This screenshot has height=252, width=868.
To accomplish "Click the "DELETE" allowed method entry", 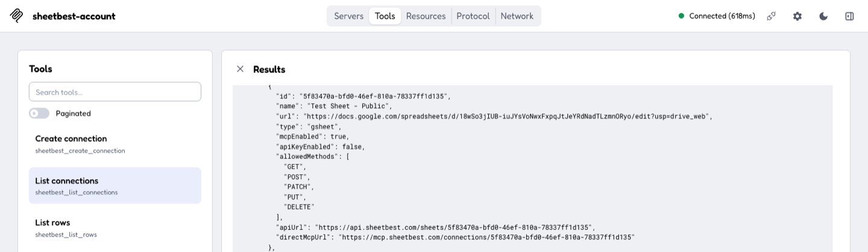I will coord(299,207).
